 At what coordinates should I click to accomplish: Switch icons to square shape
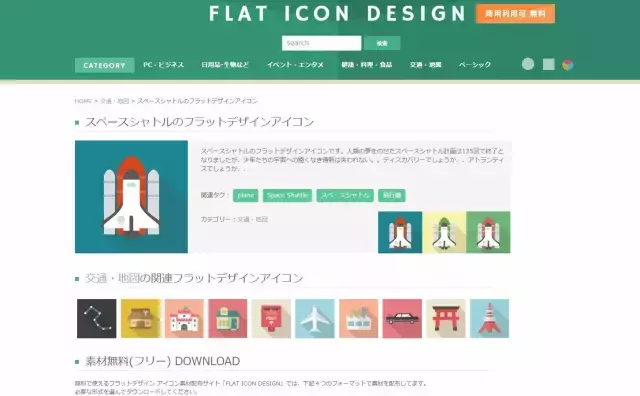pos(549,64)
